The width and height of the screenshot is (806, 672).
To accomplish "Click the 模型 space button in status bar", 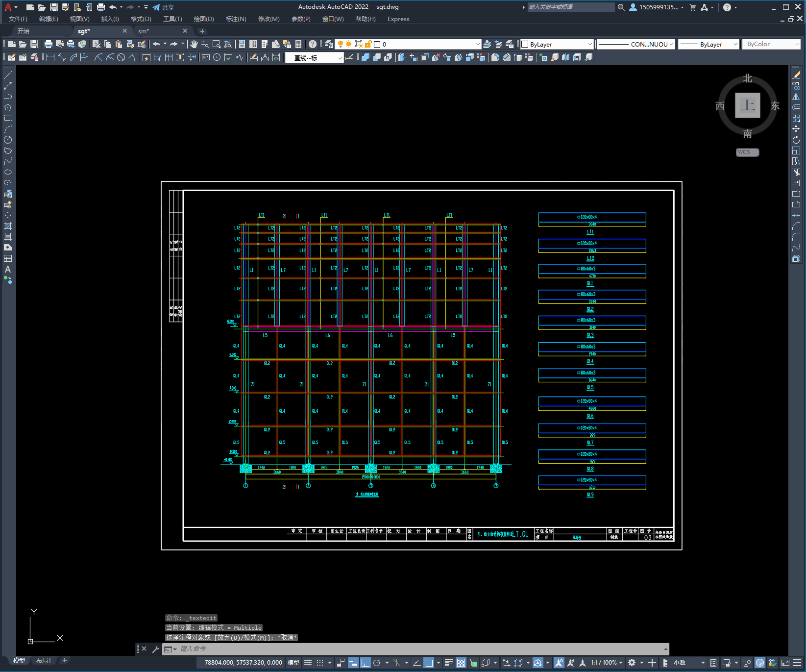I will click(293, 663).
